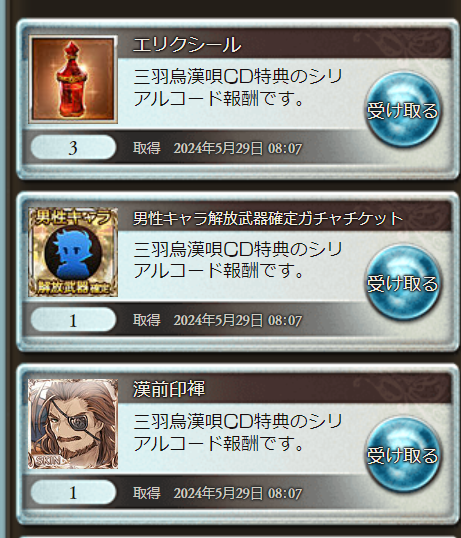Tap the gacha ticket serial code description
461x538 pixels.
(x=238, y=260)
